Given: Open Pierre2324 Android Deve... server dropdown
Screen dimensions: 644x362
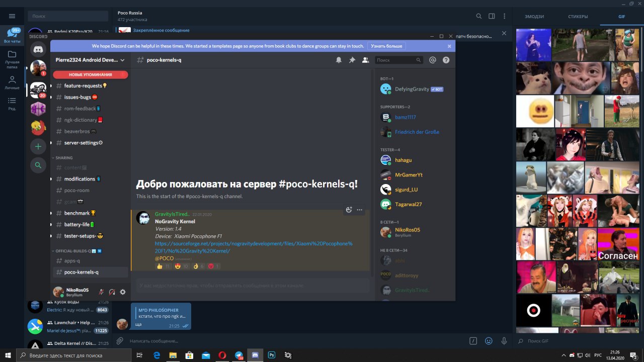Looking at the screenshot, I should click(x=90, y=60).
